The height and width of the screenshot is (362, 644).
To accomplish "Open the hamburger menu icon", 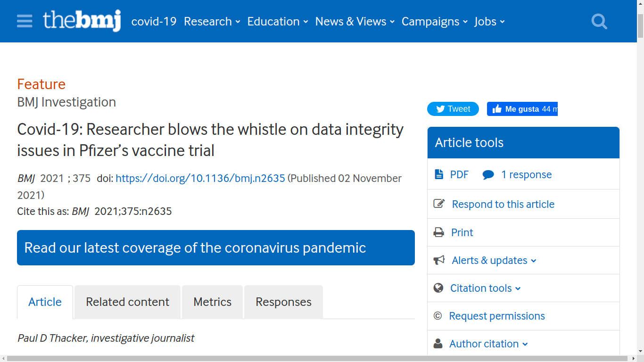I will click(25, 21).
